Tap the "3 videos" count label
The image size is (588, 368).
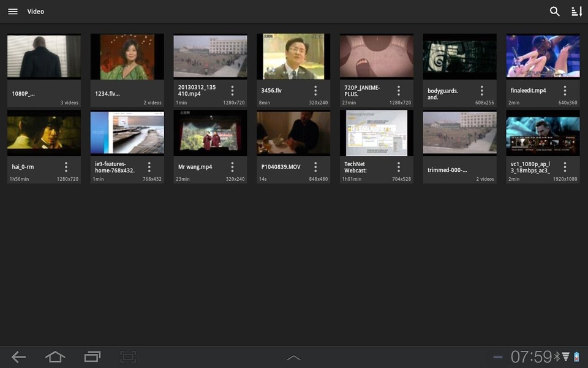point(69,102)
